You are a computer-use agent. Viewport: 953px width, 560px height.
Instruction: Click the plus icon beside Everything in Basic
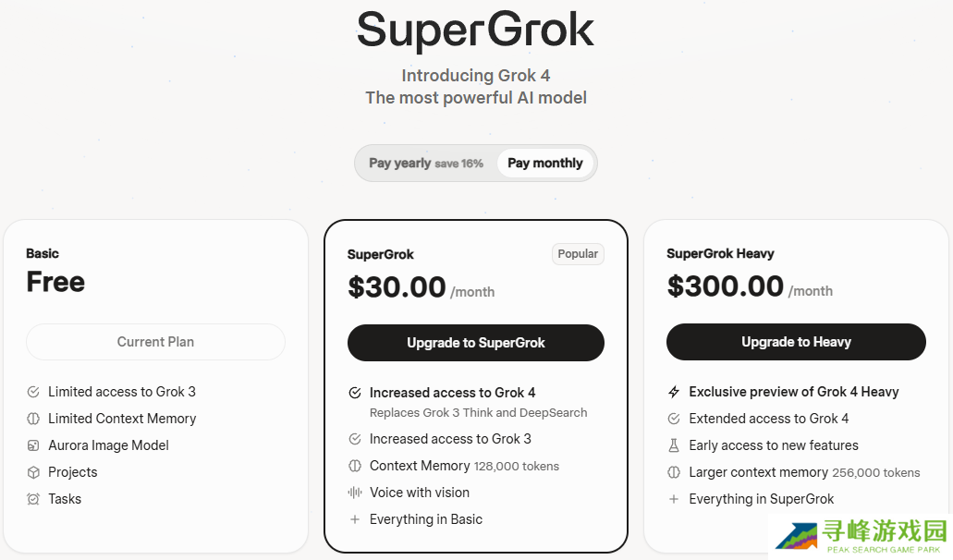(355, 519)
